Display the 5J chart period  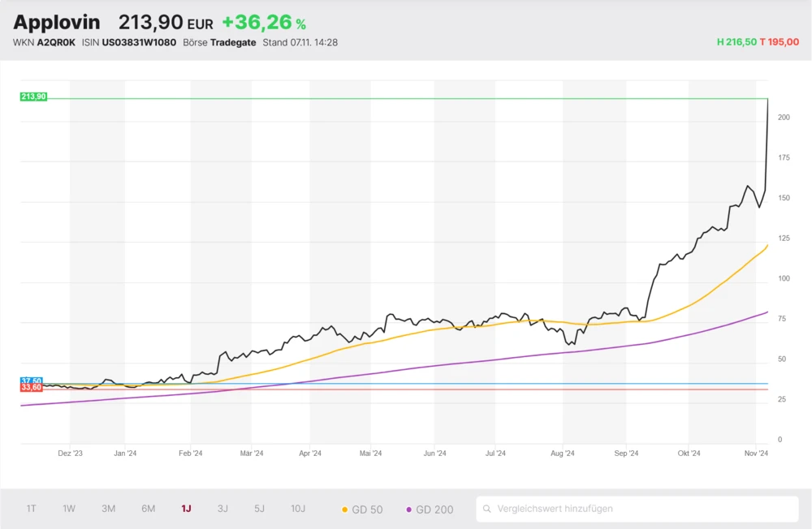[259, 509]
